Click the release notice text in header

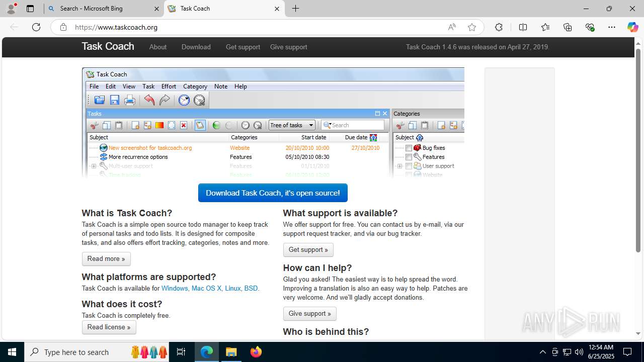click(477, 47)
